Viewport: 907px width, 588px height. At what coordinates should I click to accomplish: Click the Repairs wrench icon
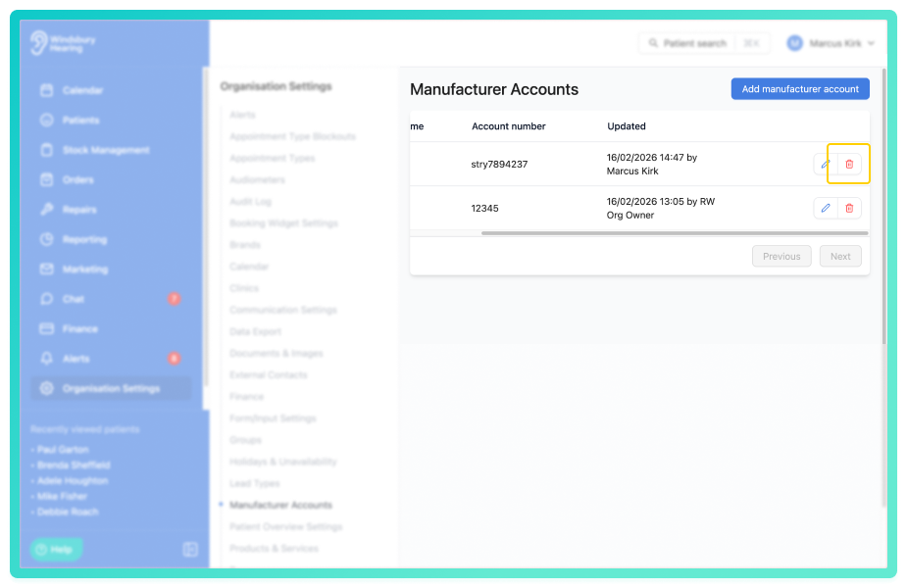click(47, 210)
